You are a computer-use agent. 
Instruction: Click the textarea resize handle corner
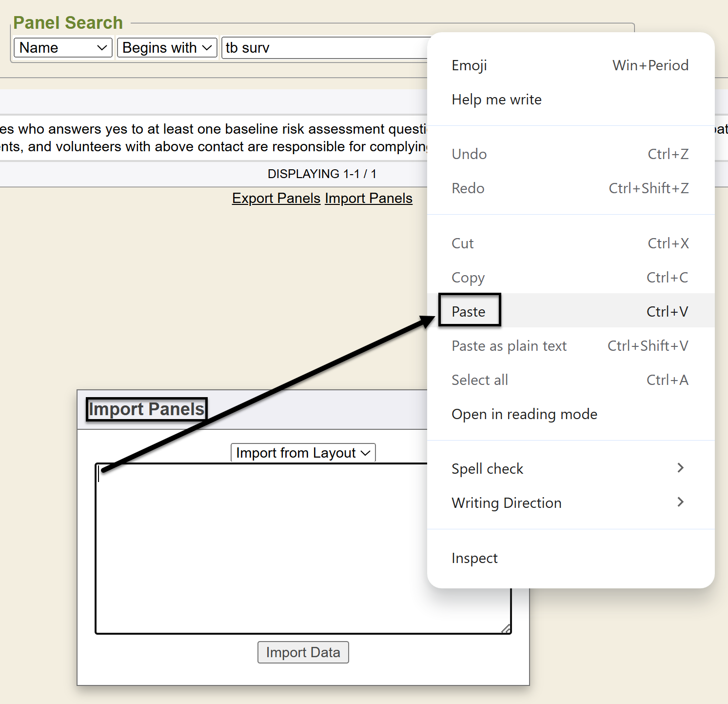(x=506, y=629)
